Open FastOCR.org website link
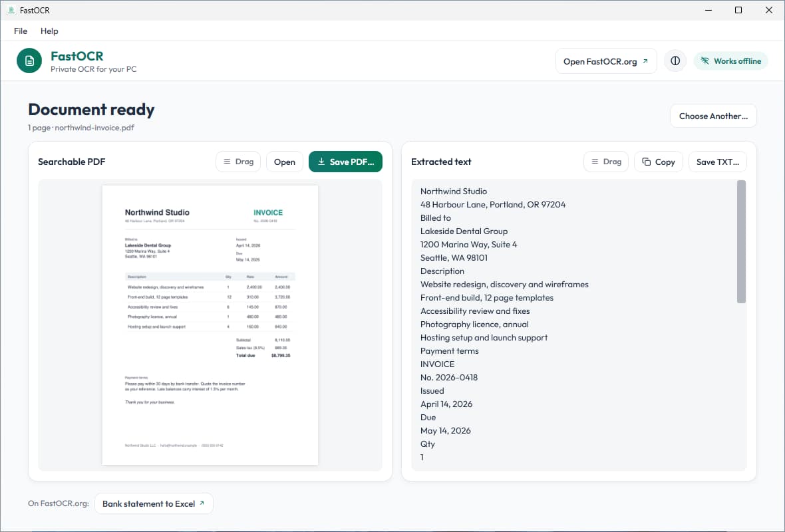The image size is (785, 532). pos(606,61)
